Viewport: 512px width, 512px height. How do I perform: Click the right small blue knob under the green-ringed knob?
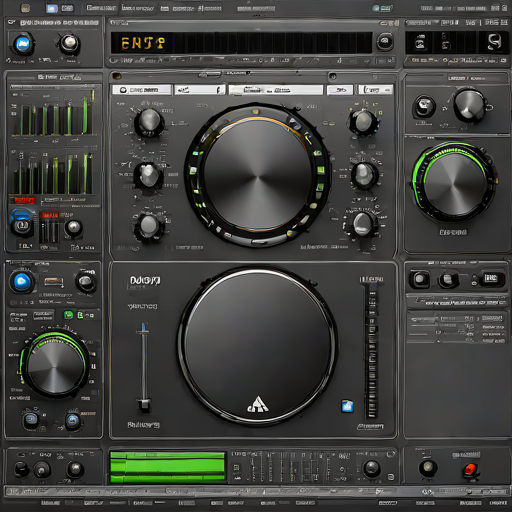pos(73,420)
